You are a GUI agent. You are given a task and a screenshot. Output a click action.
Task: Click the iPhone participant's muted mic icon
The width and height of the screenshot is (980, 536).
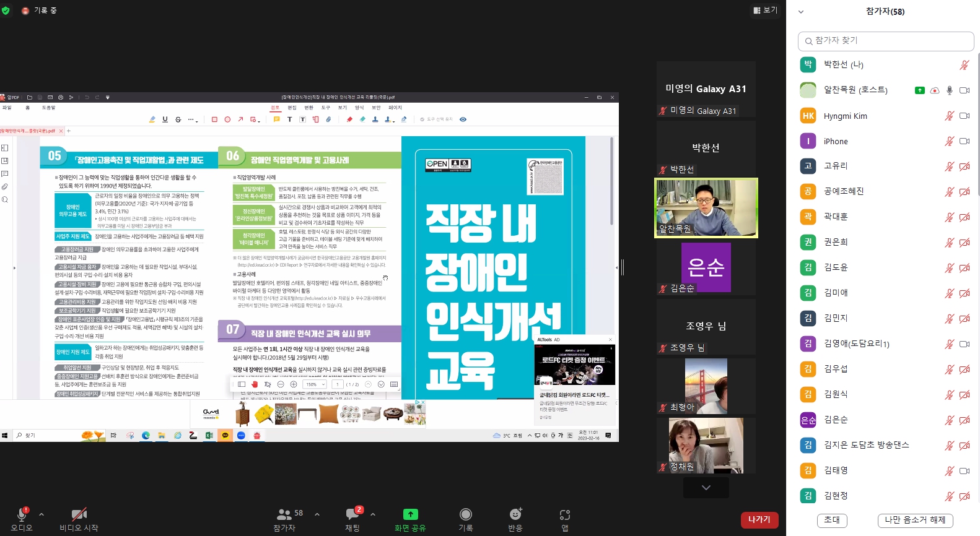(x=949, y=141)
